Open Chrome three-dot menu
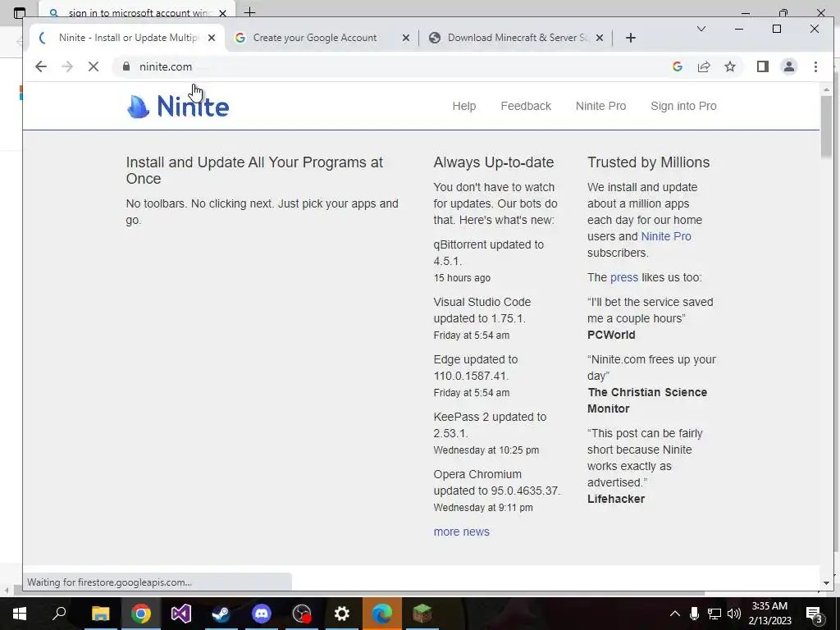The height and width of the screenshot is (630, 840). [815, 66]
